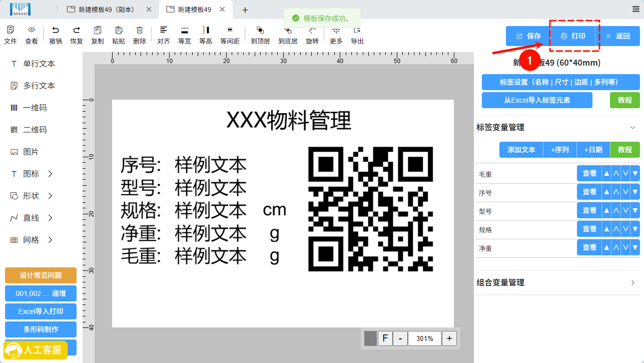Open the 人工客服 customer service chat
The width and height of the screenshot is (644, 363).
[x=36, y=350]
